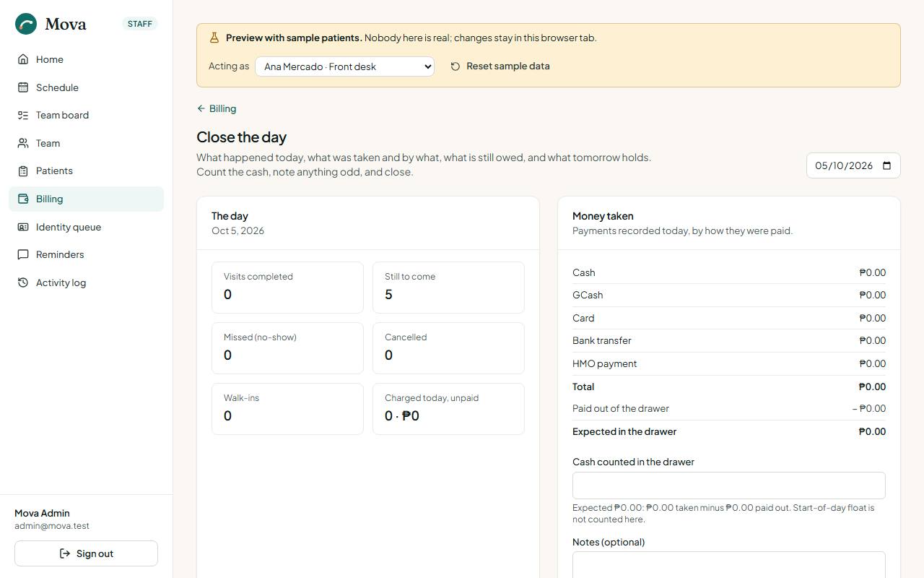Click the Team board list icon
This screenshot has height=578, width=924.
pyautogui.click(x=23, y=115)
